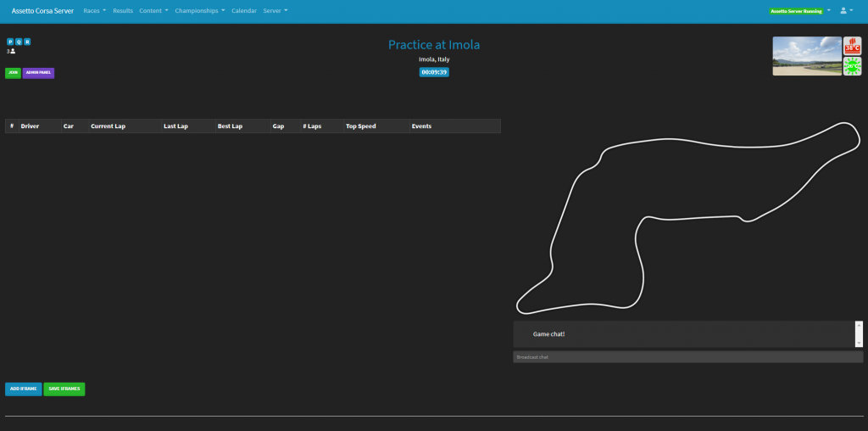Click the SAVE IFRAMES button
The height and width of the screenshot is (431, 868).
pos(64,389)
